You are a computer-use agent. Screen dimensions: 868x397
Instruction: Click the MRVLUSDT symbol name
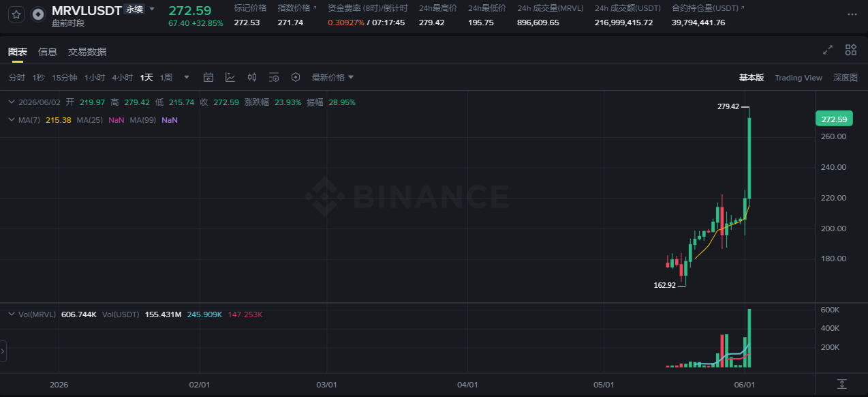[87, 10]
